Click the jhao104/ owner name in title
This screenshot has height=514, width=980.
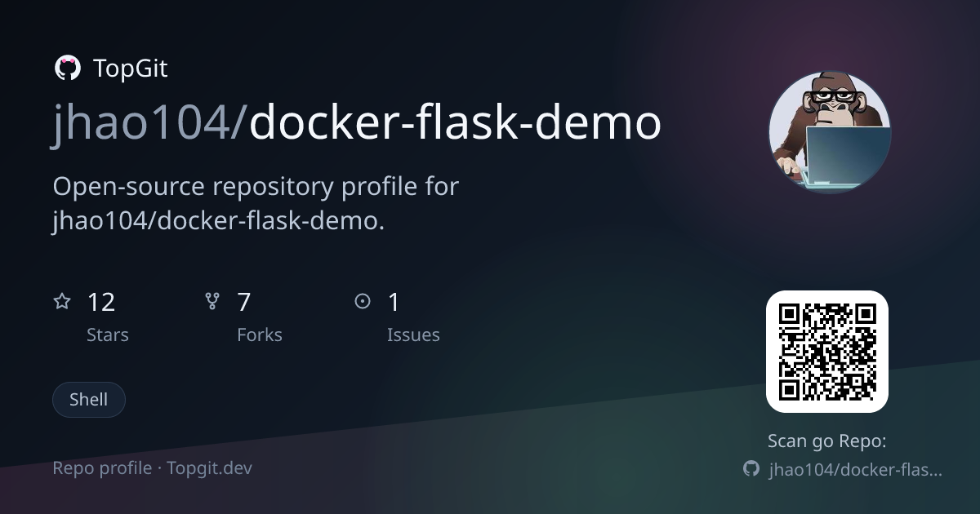pyautogui.click(x=150, y=123)
